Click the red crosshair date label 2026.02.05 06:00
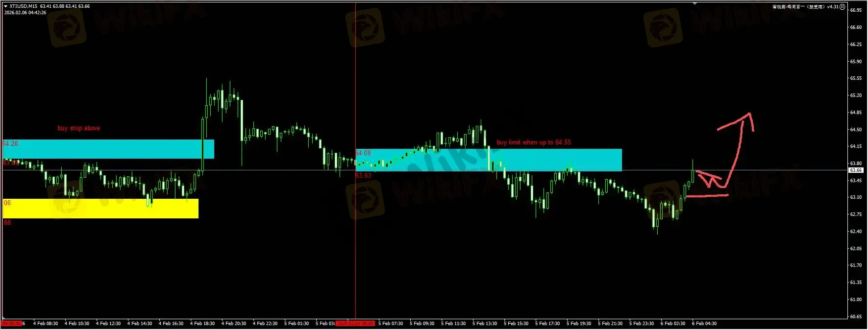This screenshot has height=330, width=868. click(356, 323)
